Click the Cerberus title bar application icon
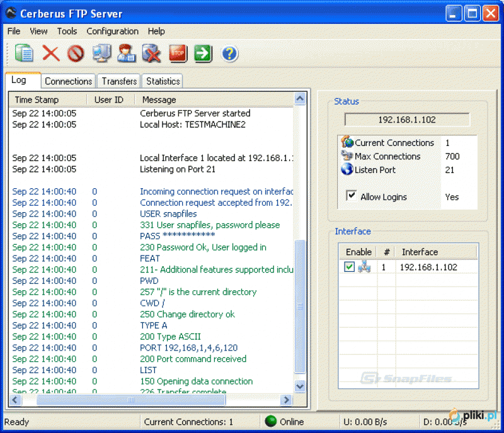Viewport: 504px width, 433px height. click(x=11, y=13)
